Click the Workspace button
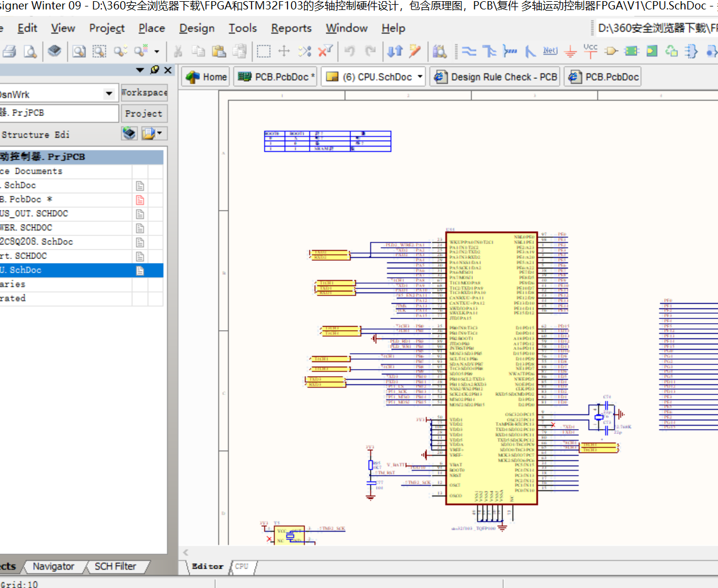The image size is (718, 588). coord(144,92)
